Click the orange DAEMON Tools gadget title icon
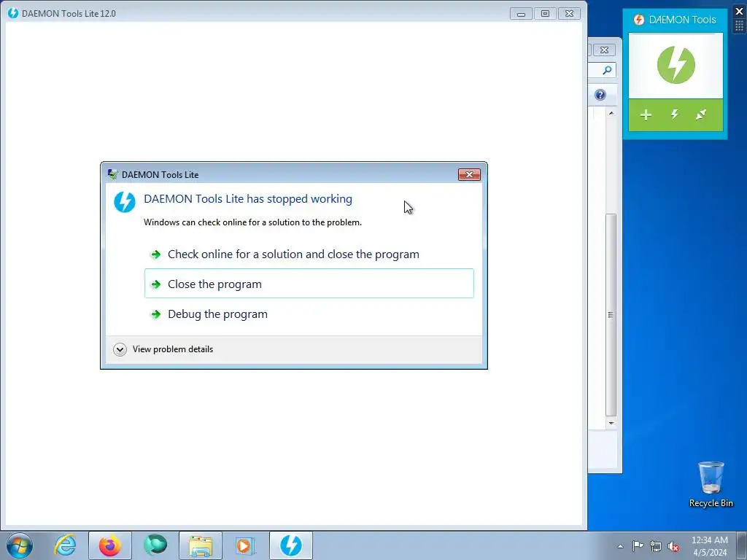747x560 pixels. point(639,20)
